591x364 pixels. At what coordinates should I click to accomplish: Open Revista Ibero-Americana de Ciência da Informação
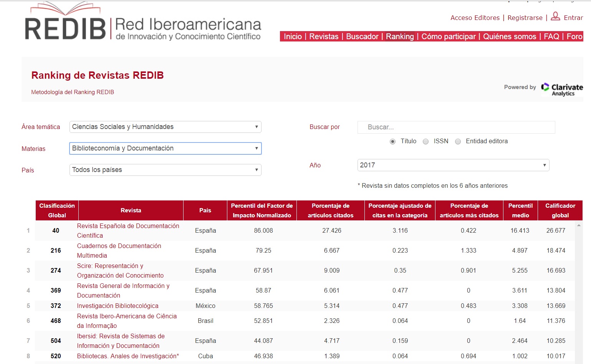click(127, 321)
